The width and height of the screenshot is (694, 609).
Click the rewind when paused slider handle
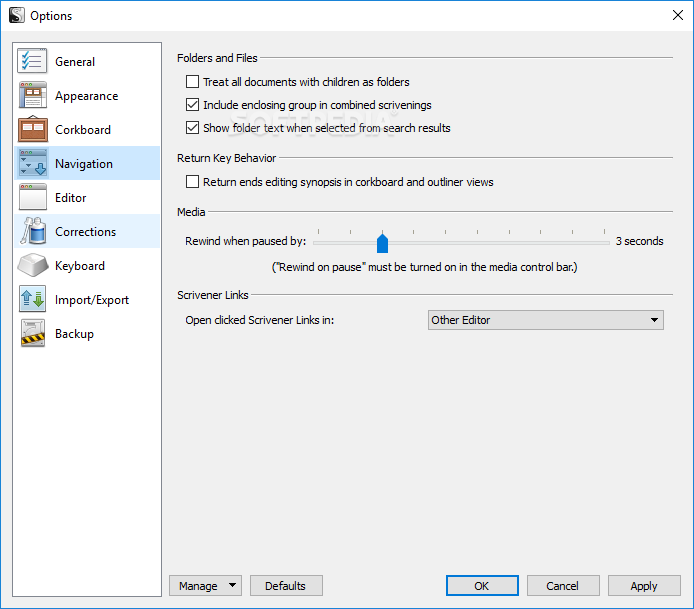coord(382,243)
